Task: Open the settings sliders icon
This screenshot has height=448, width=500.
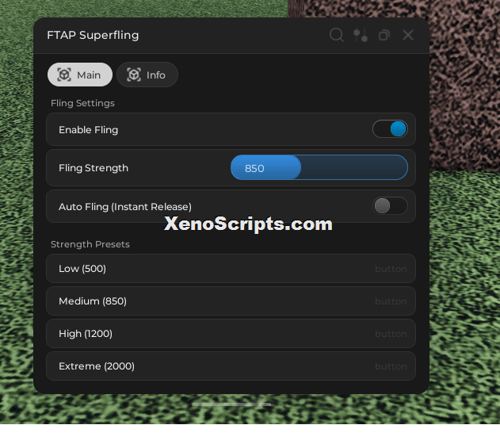Action: point(361,35)
